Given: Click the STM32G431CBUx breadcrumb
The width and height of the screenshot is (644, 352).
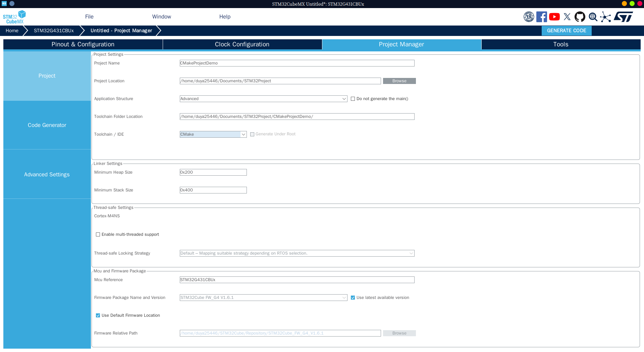Looking at the screenshot, I should click(54, 31).
